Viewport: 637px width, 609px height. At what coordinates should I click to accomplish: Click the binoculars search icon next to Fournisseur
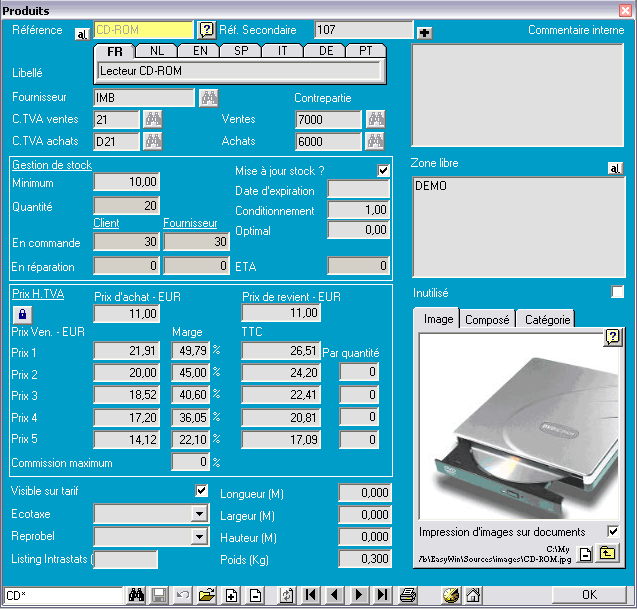tap(209, 97)
